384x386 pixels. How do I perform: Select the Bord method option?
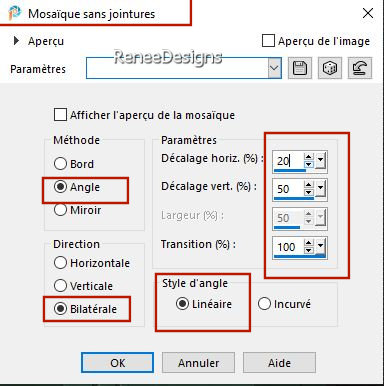pyautogui.click(x=60, y=164)
